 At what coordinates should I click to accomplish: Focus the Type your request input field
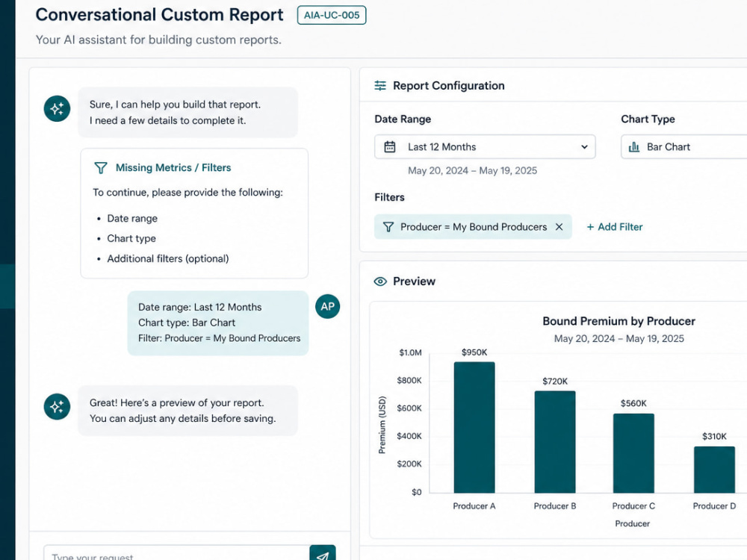pyautogui.click(x=176, y=554)
